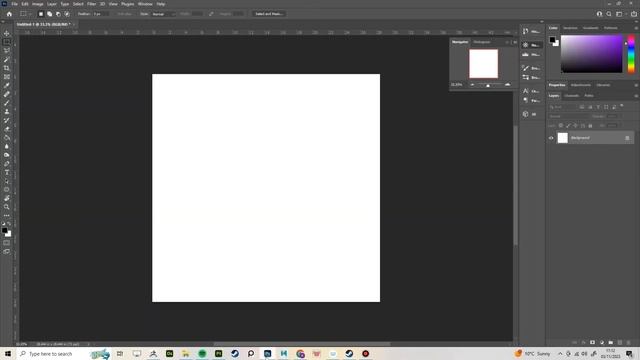Switch to the Histogram tab
Screen dimensions: 640x360
482,42
